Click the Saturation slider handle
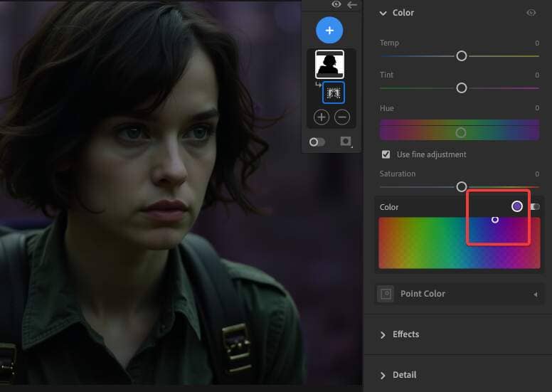 461,186
